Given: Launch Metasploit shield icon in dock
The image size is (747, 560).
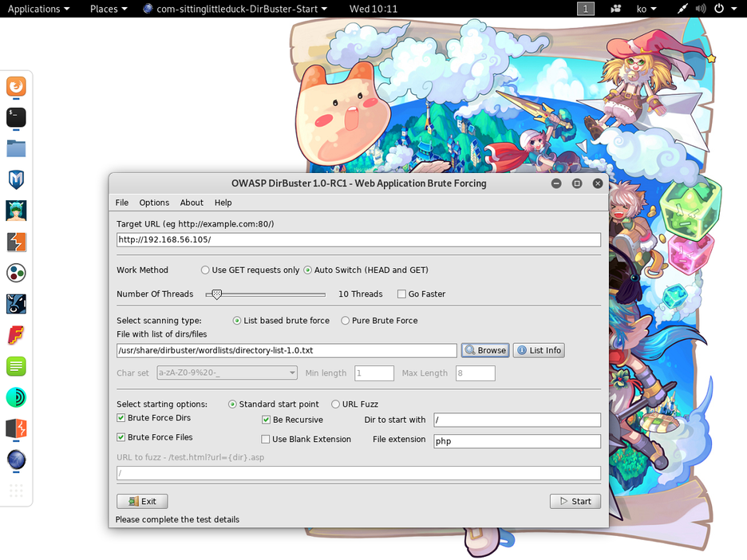Looking at the screenshot, I should pos(16,179).
